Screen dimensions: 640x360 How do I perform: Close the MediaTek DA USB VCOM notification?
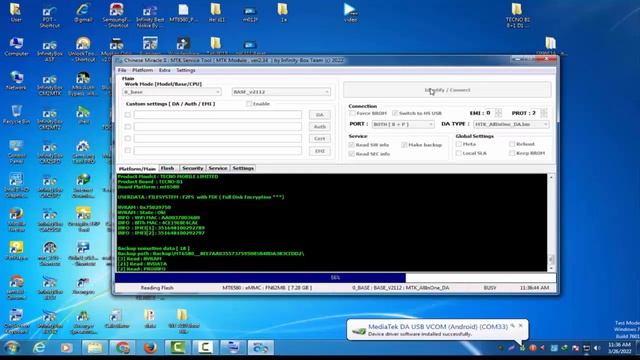tap(520, 326)
